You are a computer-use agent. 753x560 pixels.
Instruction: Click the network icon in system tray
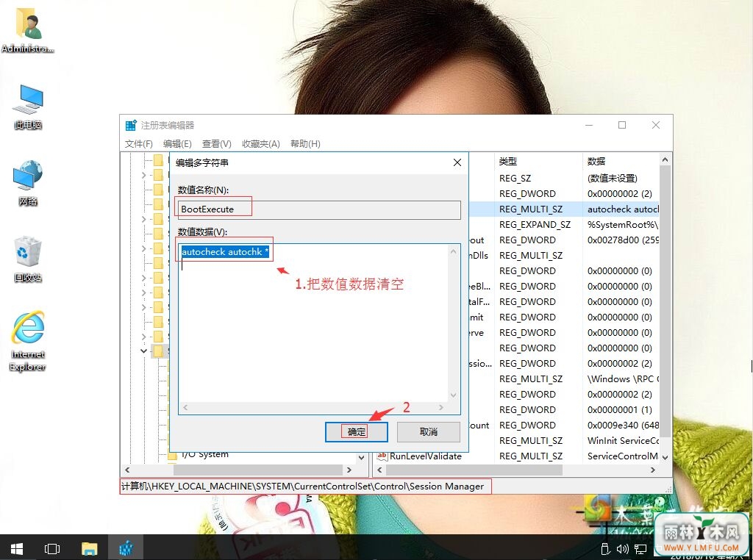click(640, 548)
